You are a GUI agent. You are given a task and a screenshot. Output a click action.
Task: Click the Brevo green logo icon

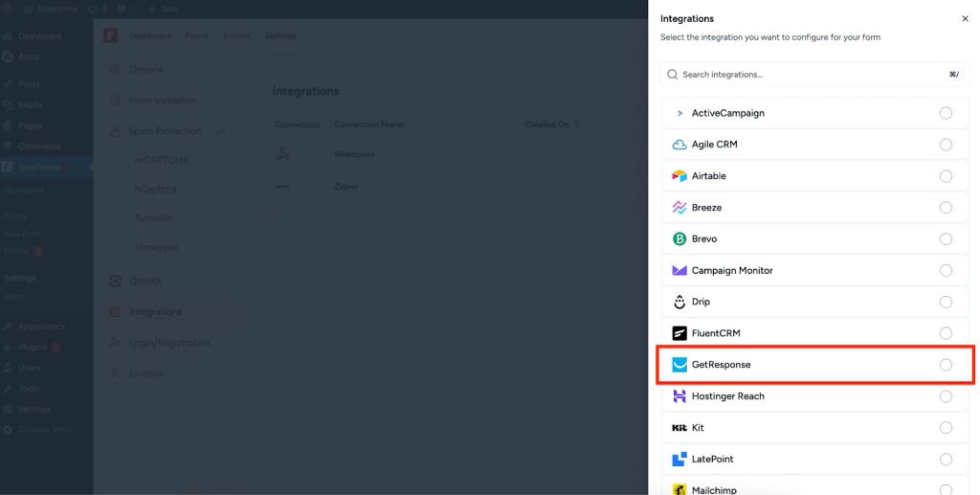pyautogui.click(x=679, y=239)
